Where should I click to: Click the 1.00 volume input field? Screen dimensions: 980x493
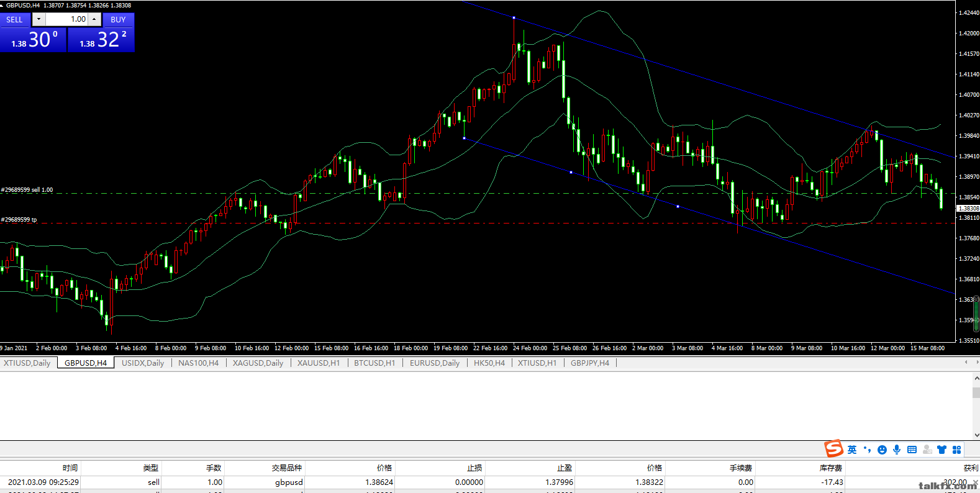pos(66,19)
